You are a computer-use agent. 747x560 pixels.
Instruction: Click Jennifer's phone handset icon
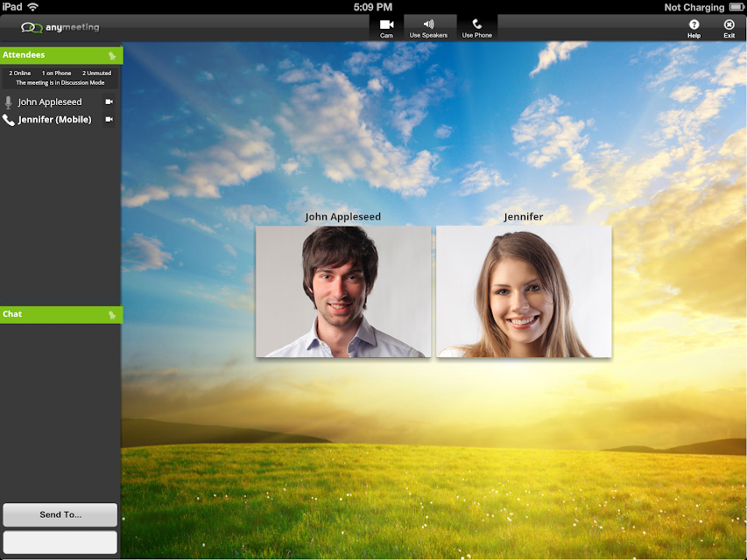(x=8, y=120)
